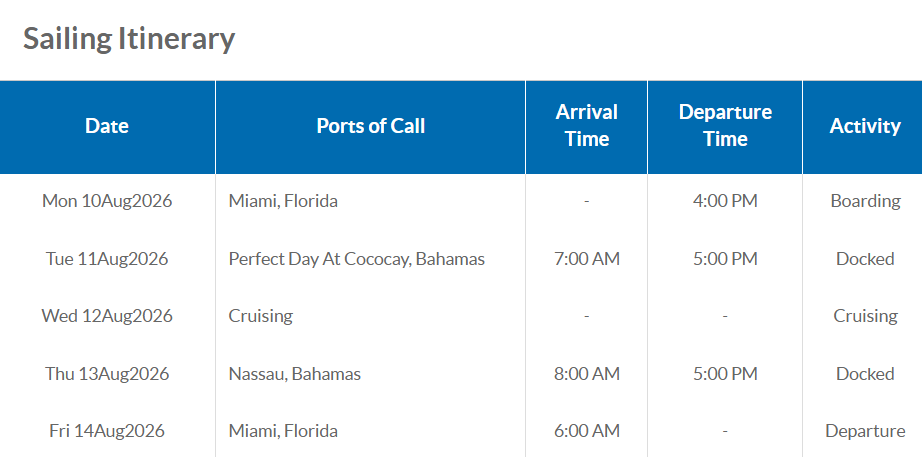Select the Mon 10Aug2026 date cell
Screen dimensions: 922x457
coord(107,201)
